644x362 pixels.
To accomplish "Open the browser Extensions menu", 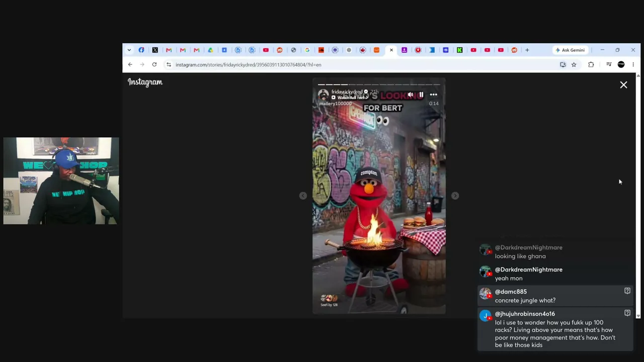I will pyautogui.click(x=591, y=64).
